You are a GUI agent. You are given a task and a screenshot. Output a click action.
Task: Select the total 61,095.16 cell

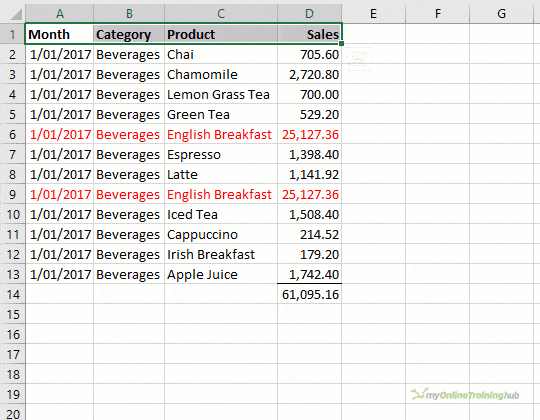coord(309,294)
